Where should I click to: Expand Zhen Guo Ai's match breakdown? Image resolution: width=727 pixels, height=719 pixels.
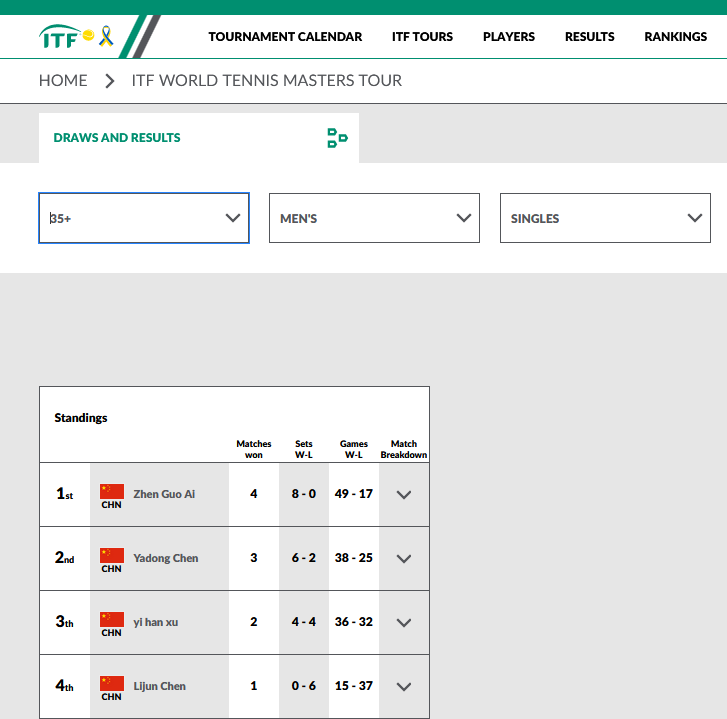click(404, 494)
